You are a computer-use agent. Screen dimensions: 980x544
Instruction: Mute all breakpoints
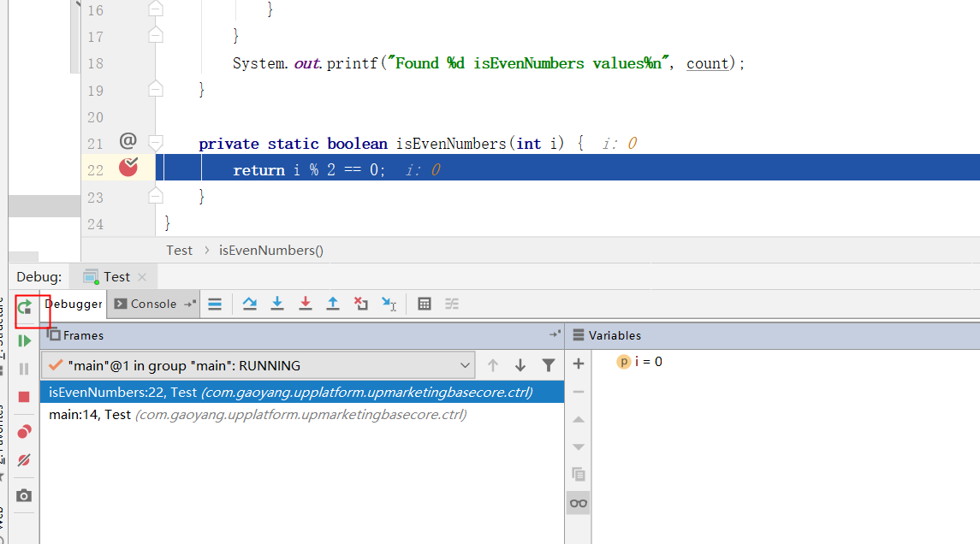(x=24, y=460)
